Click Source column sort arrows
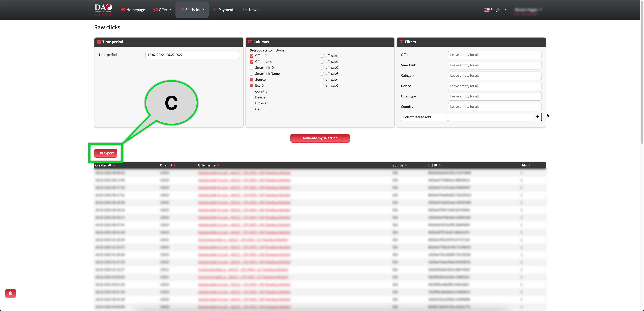 406,165
